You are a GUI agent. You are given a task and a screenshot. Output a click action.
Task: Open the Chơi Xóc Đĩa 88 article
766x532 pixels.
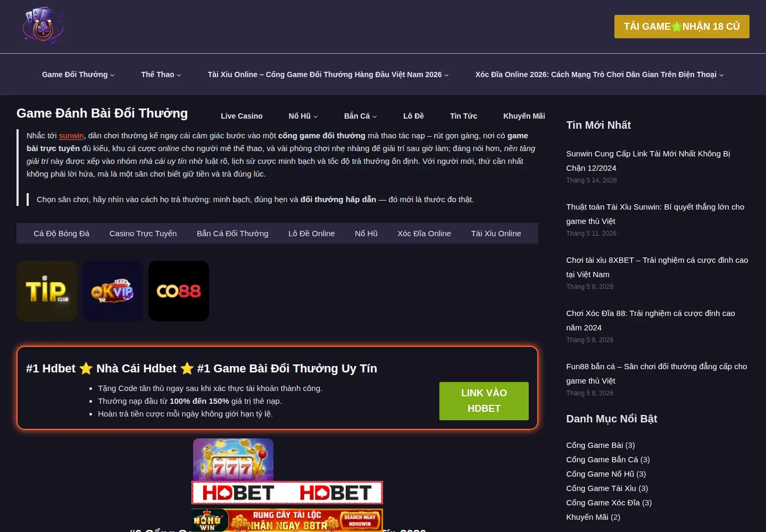[x=651, y=320]
